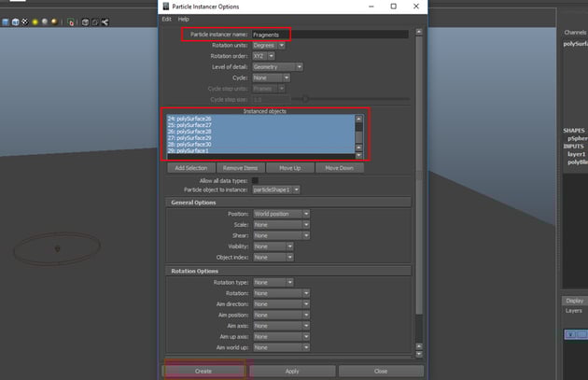Click the Particle instancer name field

pos(330,35)
